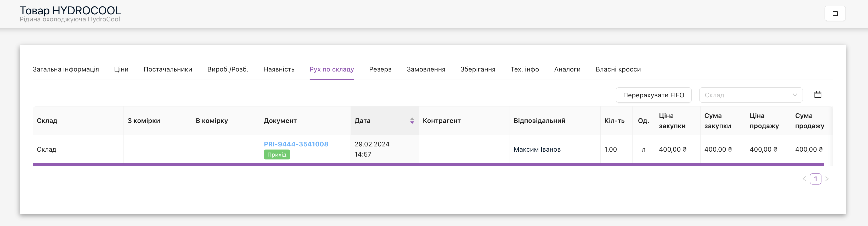Expand the Склад dropdown filter
Screen dimensions: 868x226
click(750, 95)
